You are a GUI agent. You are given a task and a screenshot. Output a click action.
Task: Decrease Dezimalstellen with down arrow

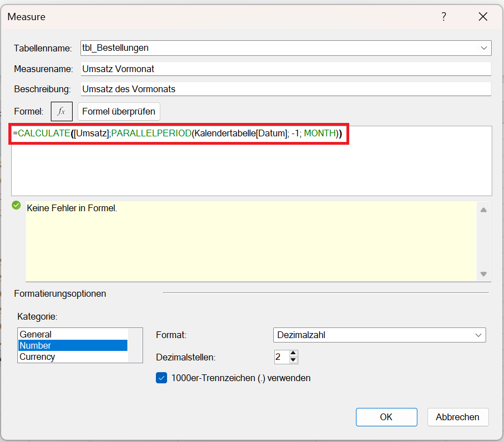coord(294,360)
